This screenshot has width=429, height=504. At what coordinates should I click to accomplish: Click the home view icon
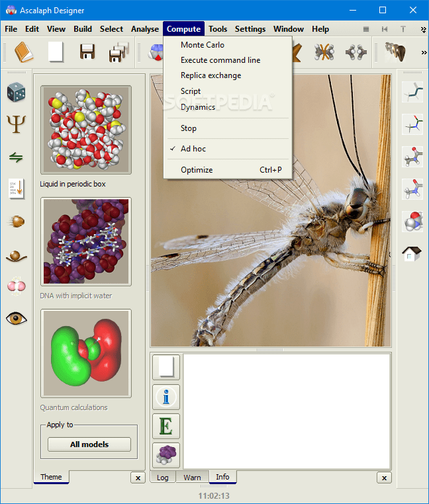click(412, 253)
